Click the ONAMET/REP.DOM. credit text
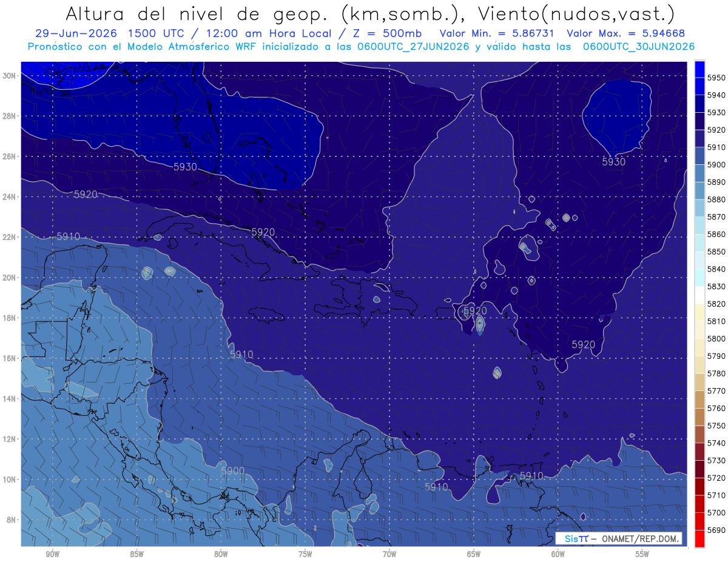 pos(639,538)
